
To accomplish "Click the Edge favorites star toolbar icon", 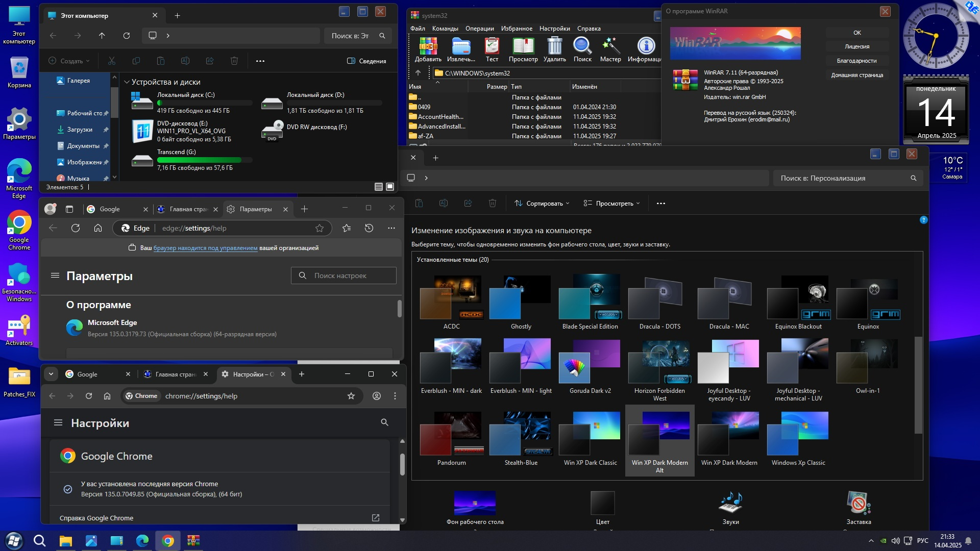I will click(x=347, y=228).
